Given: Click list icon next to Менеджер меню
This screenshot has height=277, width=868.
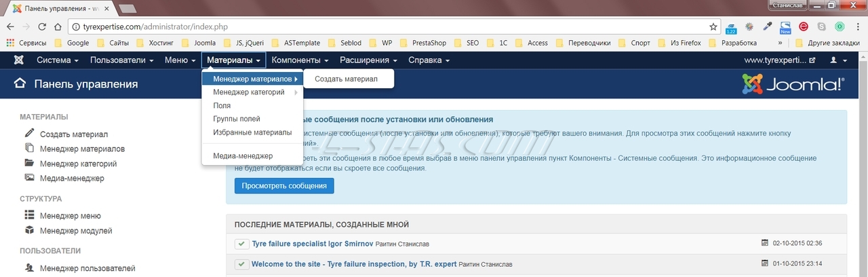Looking at the screenshot, I should click(x=29, y=215).
